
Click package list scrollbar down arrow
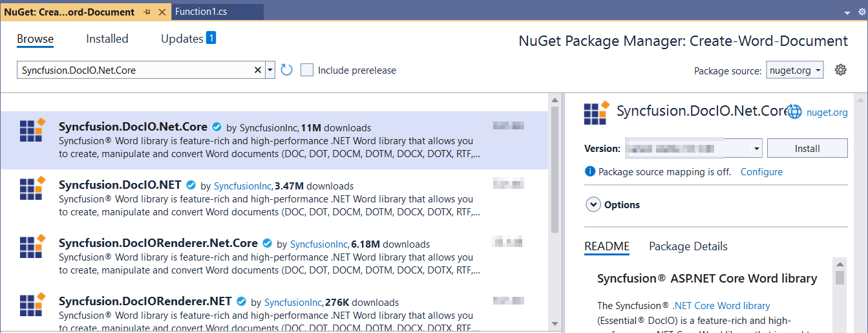[x=555, y=323]
